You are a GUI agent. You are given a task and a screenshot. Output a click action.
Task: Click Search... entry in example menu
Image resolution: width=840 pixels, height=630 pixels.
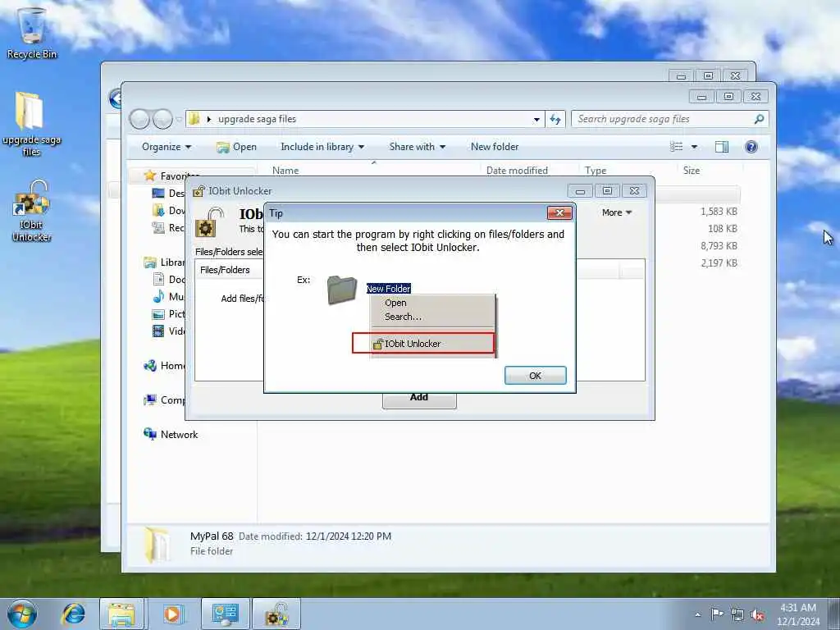(403, 317)
